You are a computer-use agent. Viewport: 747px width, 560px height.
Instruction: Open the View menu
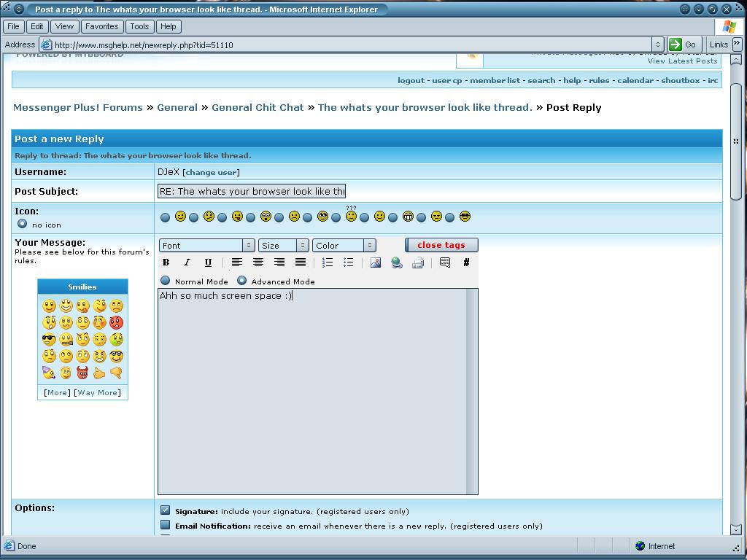point(64,26)
